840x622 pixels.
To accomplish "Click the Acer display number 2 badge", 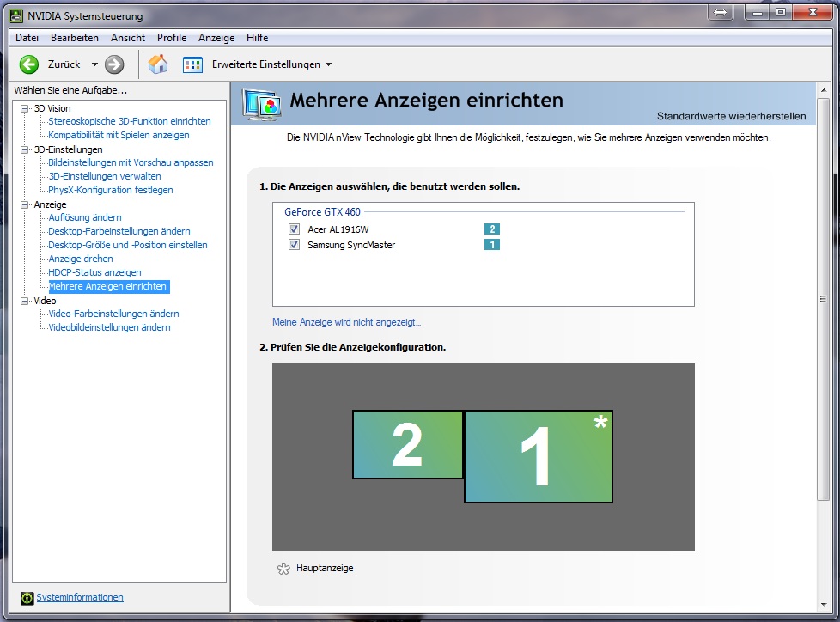I will (492, 229).
